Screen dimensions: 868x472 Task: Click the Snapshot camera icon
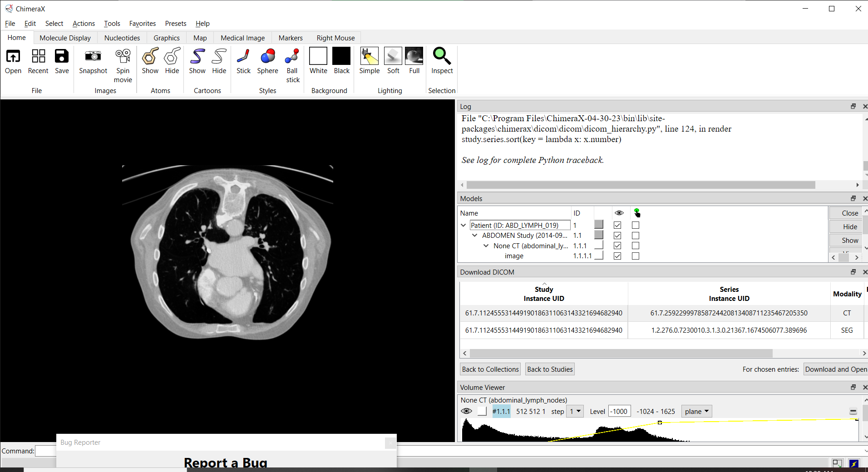[93, 57]
